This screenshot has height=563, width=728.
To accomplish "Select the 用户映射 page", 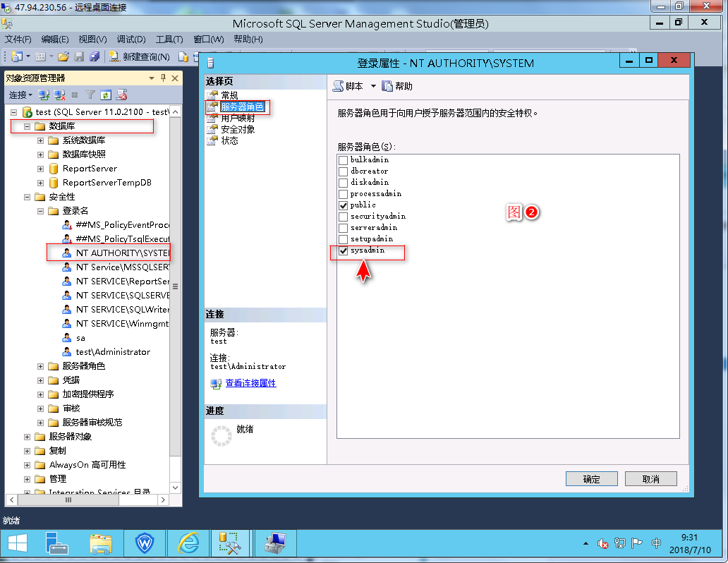I will pos(238,118).
